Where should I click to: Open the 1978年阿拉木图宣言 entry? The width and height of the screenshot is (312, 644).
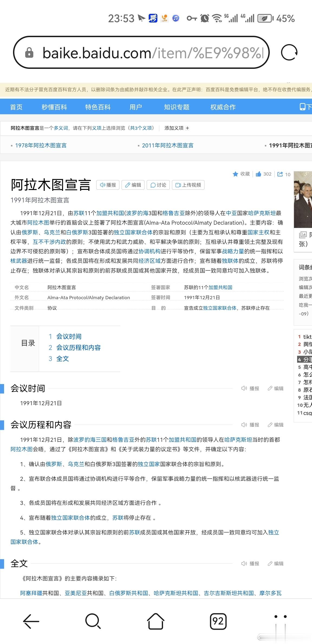41,146
